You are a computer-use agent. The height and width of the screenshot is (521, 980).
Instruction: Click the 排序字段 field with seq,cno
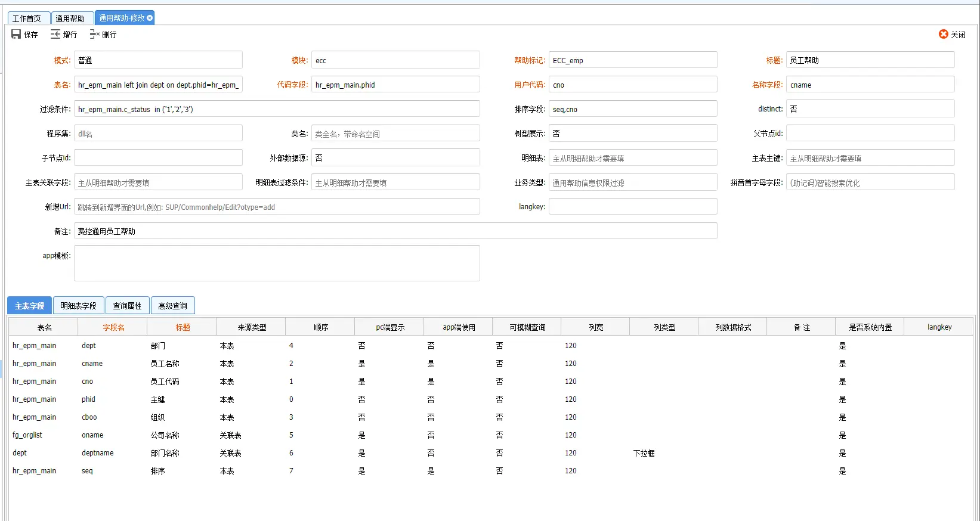[633, 108]
